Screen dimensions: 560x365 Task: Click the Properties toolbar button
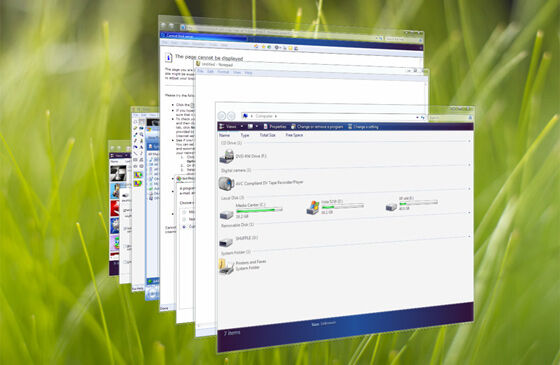tap(275, 126)
